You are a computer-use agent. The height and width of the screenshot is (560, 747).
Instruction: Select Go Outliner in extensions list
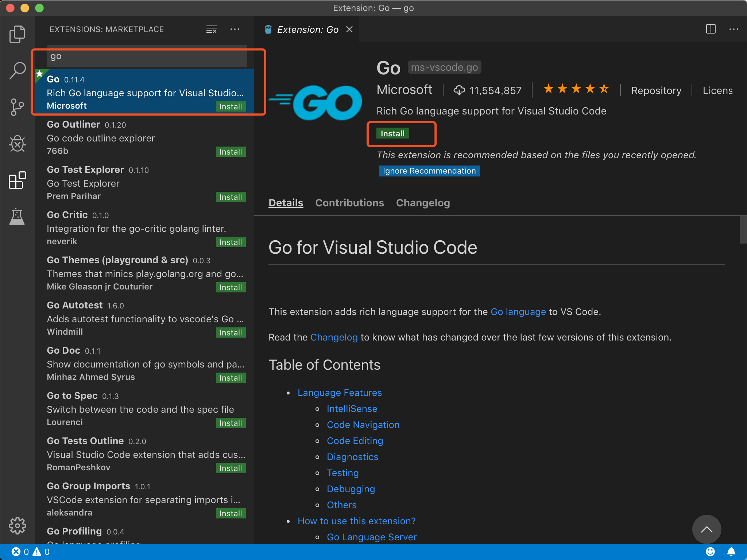144,137
